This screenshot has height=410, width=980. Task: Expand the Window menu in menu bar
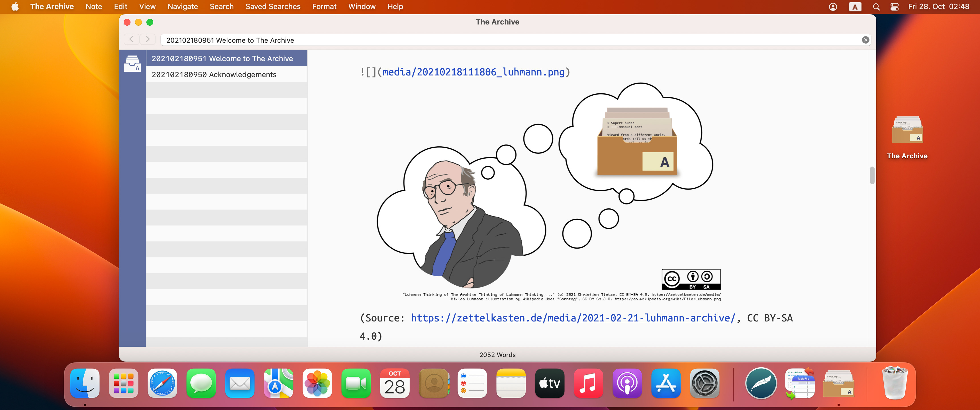pyautogui.click(x=362, y=6)
